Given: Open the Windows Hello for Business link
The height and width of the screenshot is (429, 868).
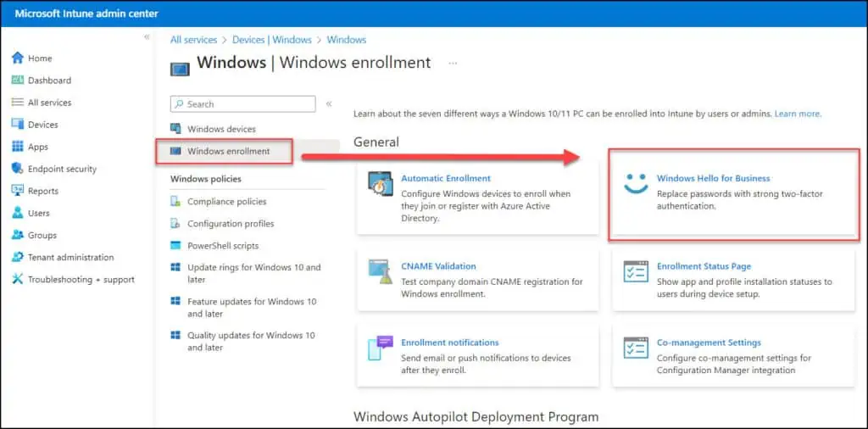Looking at the screenshot, I should [x=714, y=178].
